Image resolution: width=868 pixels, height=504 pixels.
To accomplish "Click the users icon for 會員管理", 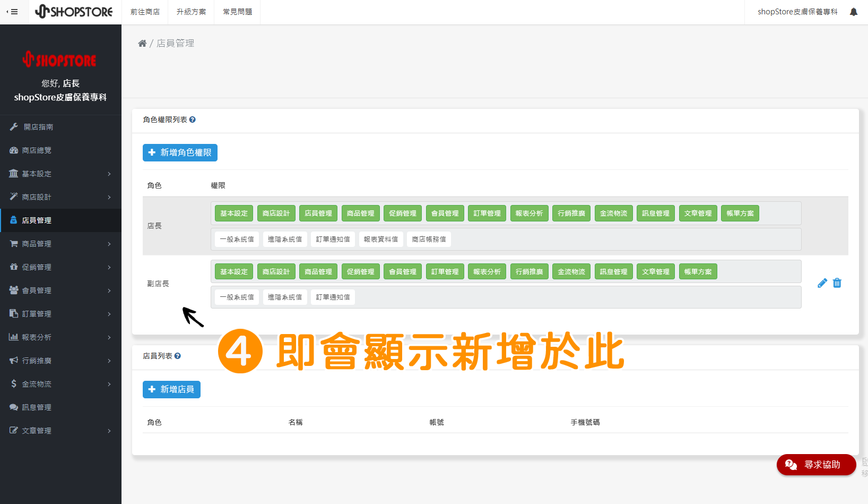I will pos(14,291).
